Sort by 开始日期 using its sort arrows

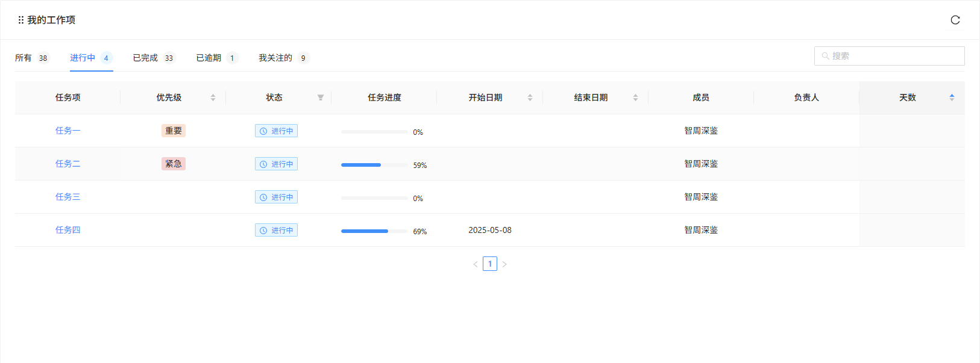point(530,98)
